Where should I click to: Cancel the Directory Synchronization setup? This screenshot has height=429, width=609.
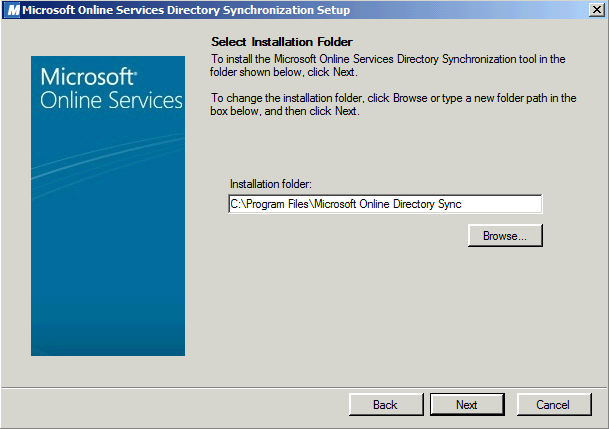click(x=554, y=405)
